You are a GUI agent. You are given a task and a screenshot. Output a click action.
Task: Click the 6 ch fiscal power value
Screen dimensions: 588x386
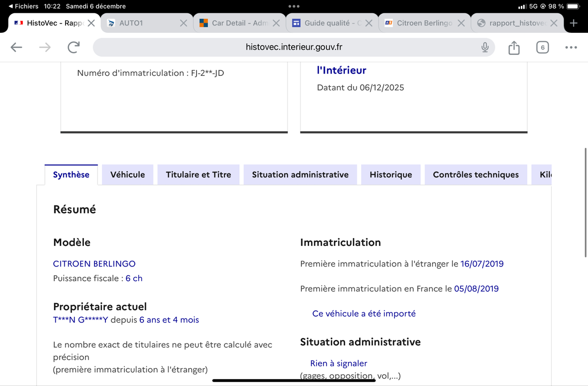[134, 278]
